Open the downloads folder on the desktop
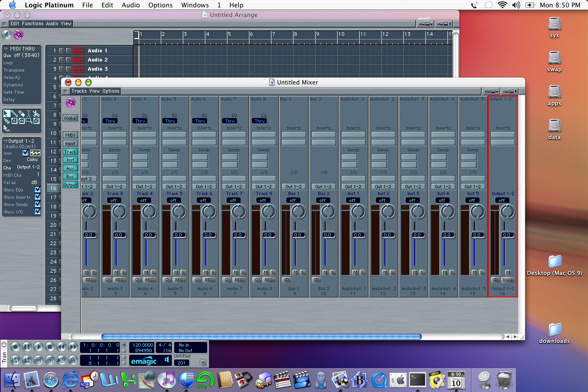Screen dimensions: 588x392 tap(554, 329)
